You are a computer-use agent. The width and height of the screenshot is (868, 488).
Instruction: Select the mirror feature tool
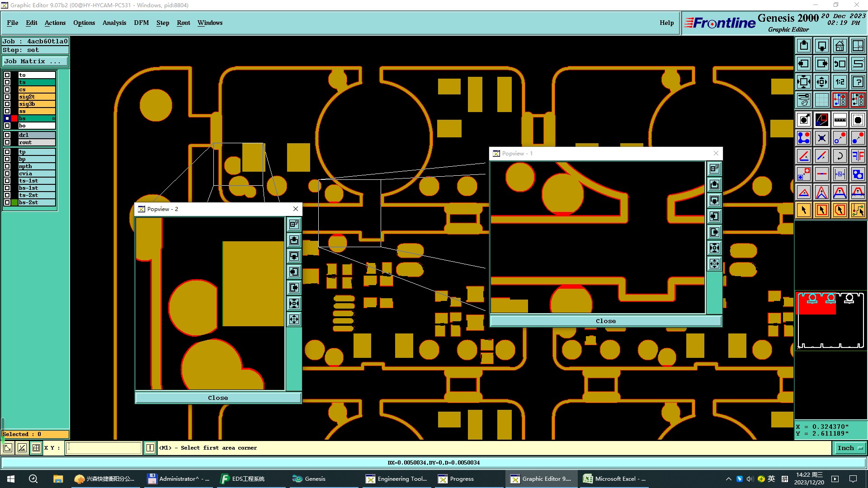click(858, 156)
